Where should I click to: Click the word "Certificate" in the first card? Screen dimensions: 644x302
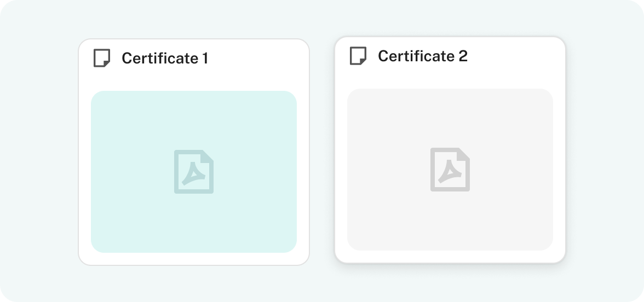[x=160, y=58]
